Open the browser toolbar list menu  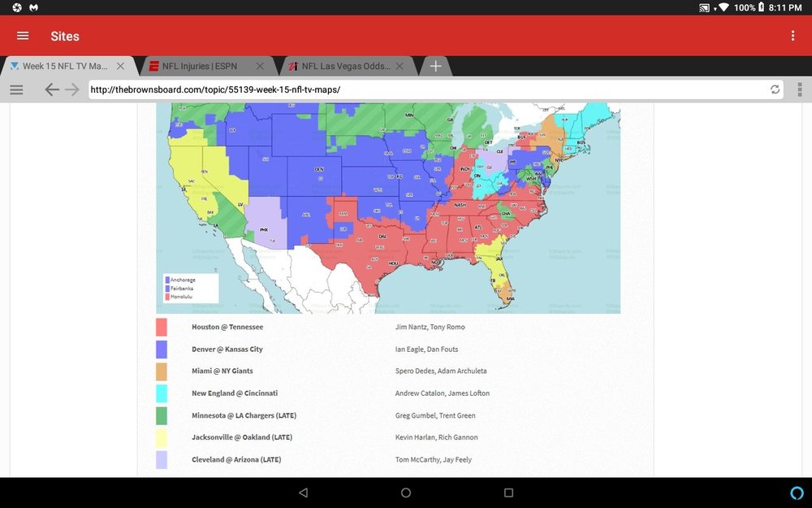click(x=16, y=89)
